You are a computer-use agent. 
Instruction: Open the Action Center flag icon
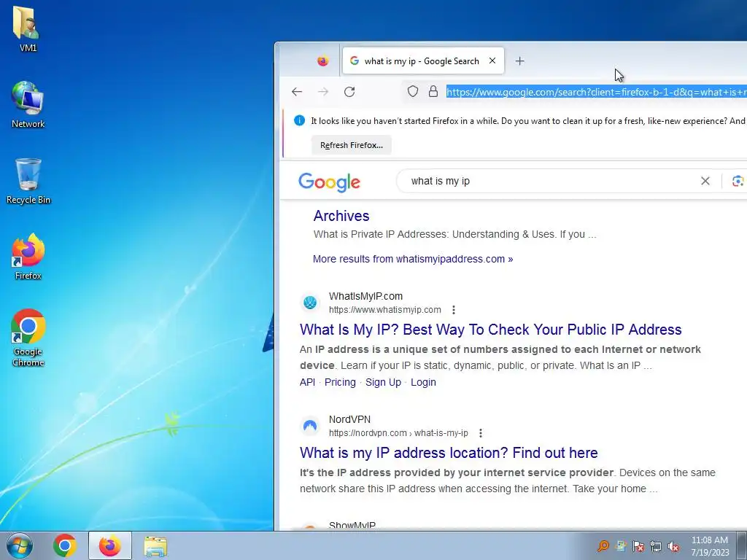click(638, 545)
